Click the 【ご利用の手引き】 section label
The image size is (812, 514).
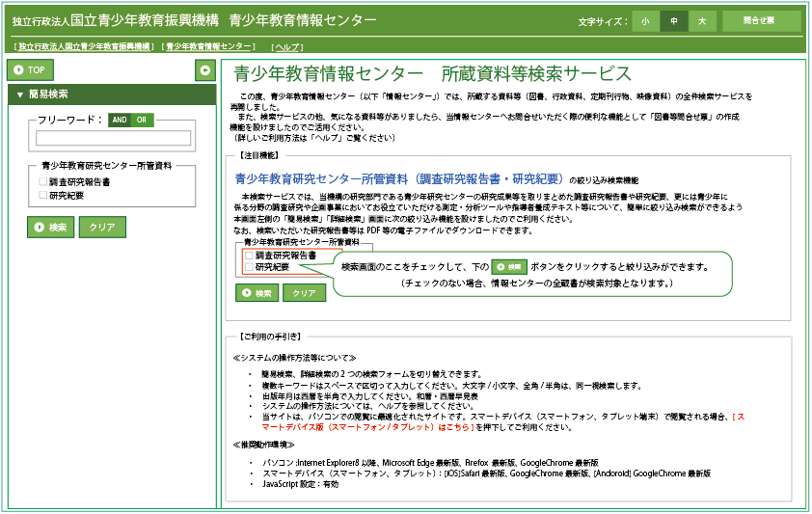click(x=270, y=337)
